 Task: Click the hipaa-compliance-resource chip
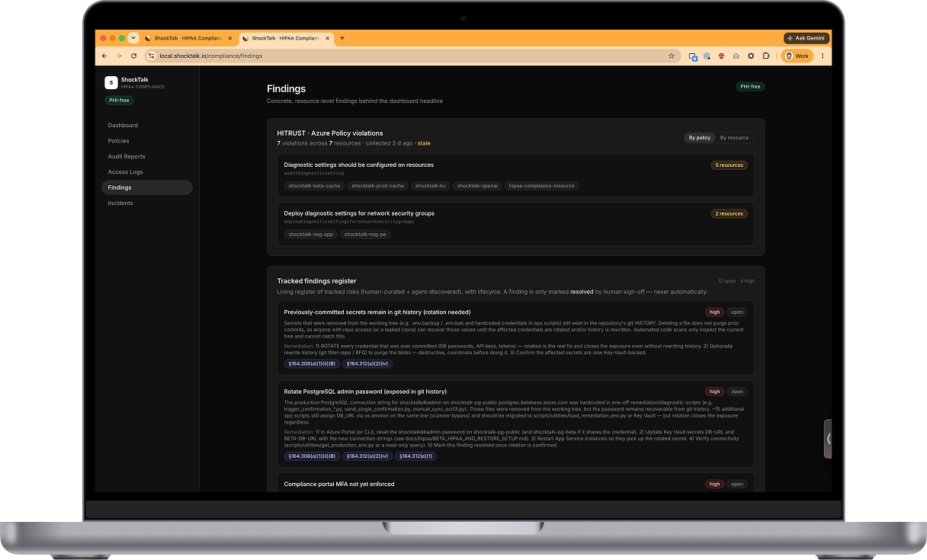[x=542, y=186]
